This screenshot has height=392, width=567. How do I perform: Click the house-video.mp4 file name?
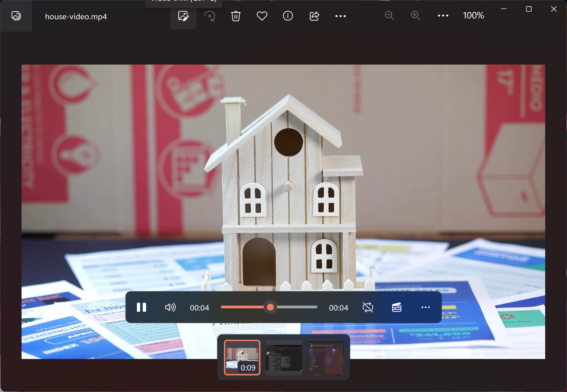(76, 16)
